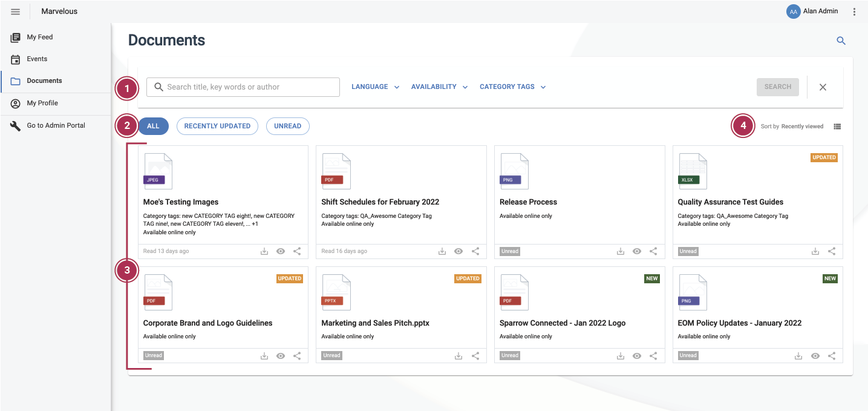Share Corporate Brand and Logo Guidelines
Viewport: 868px width, 411px height.
point(297,356)
